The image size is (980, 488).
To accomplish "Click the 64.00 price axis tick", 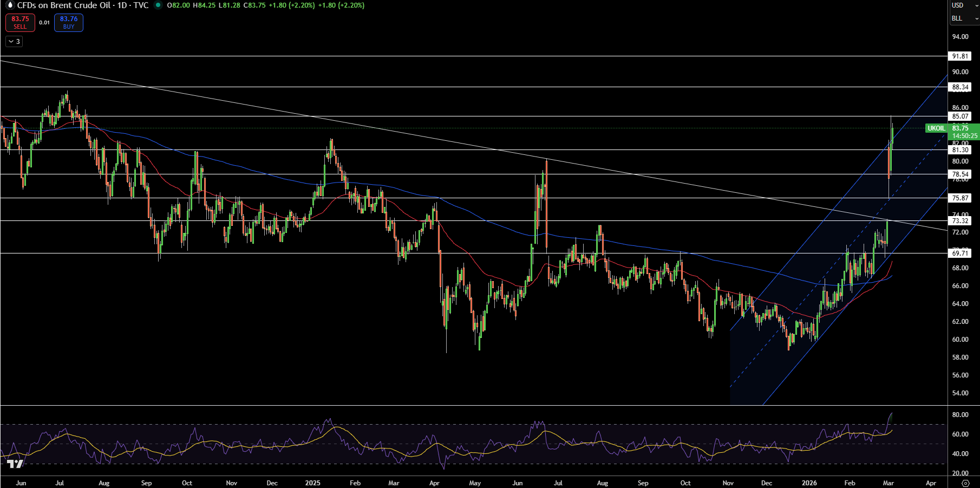I will click(x=961, y=304).
